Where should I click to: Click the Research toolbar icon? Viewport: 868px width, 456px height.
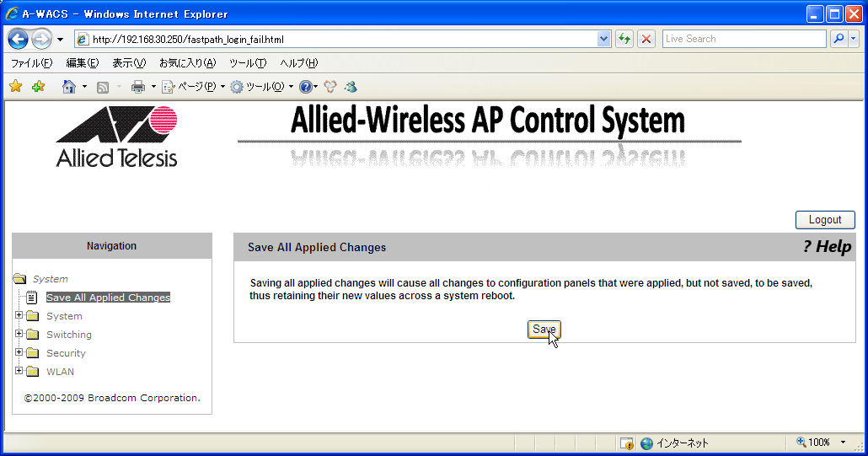(x=330, y=87)
